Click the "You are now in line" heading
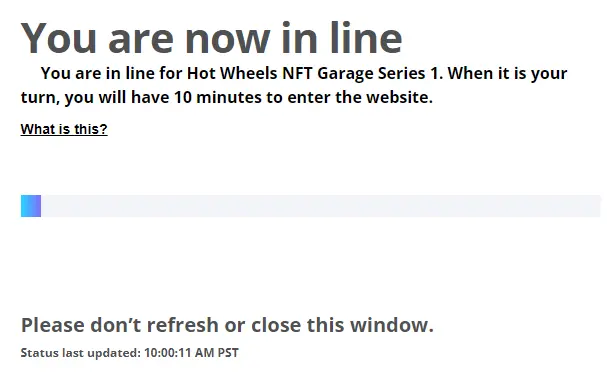Screen dimensions: 607x378 (x=211, y=38)
